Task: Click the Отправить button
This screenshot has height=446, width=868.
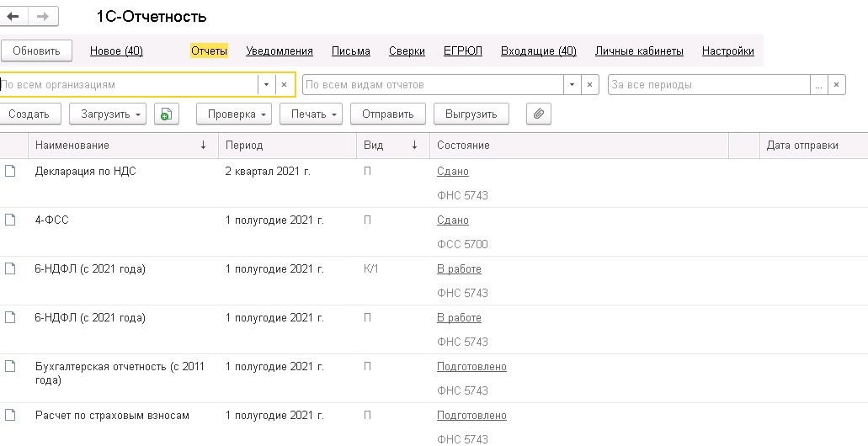Action: point(388,114)
